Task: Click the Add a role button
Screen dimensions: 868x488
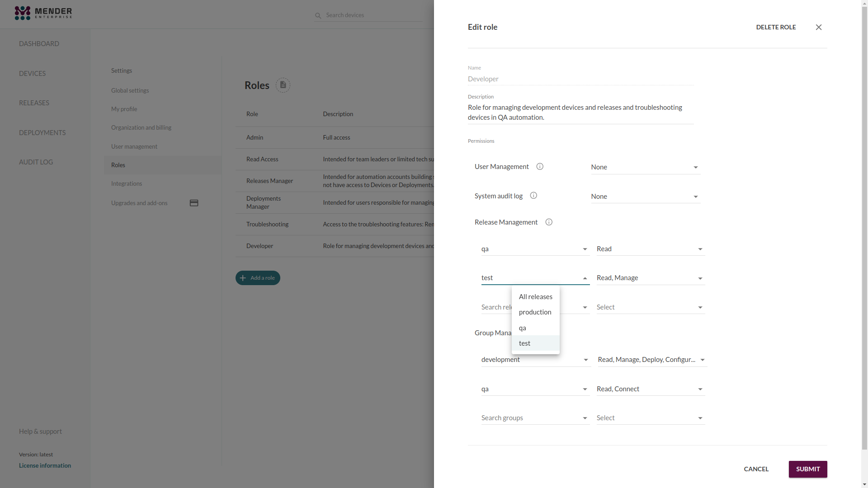Action: click(x=258, y=278)
